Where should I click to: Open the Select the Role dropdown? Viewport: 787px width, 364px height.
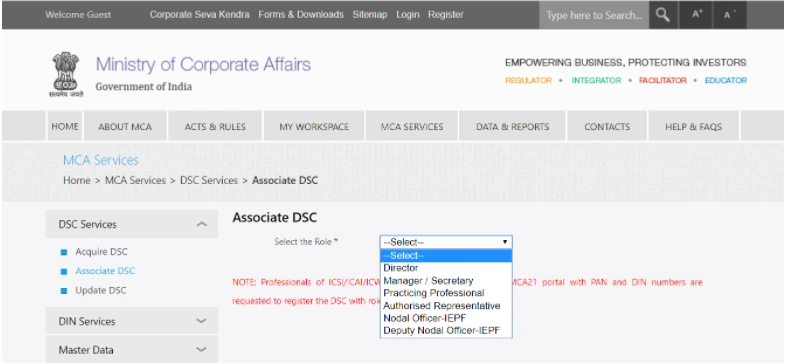click(x=446, y=242)
